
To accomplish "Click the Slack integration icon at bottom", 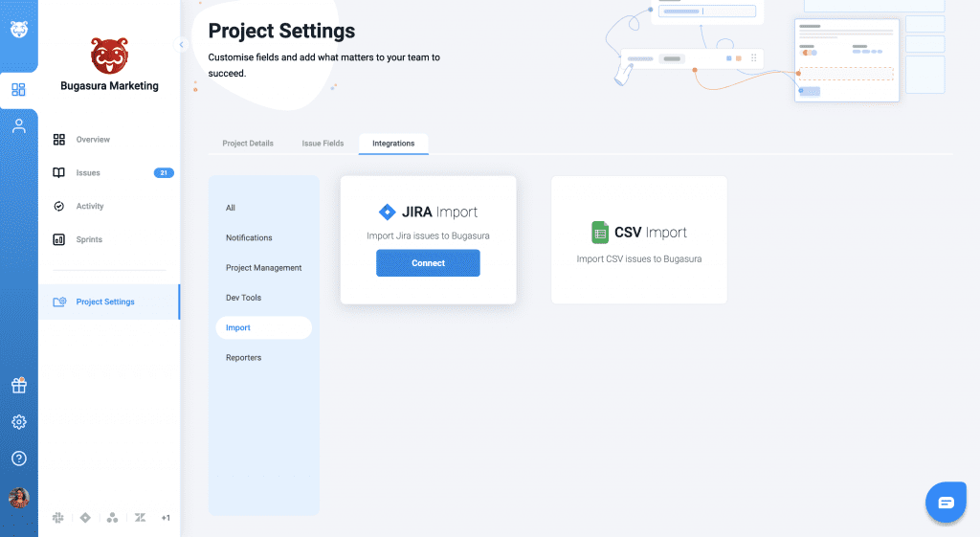I will coord(58,518).
